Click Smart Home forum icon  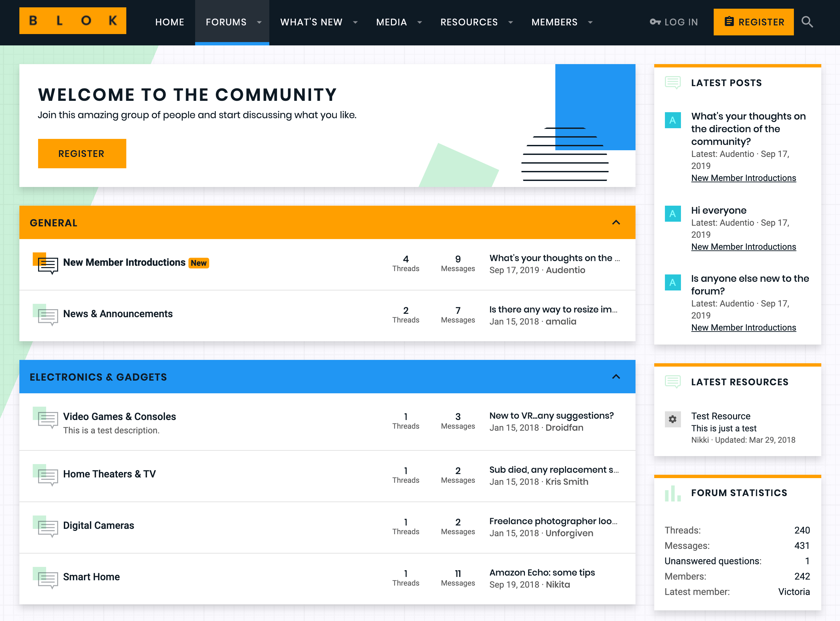tap(47, 578)
